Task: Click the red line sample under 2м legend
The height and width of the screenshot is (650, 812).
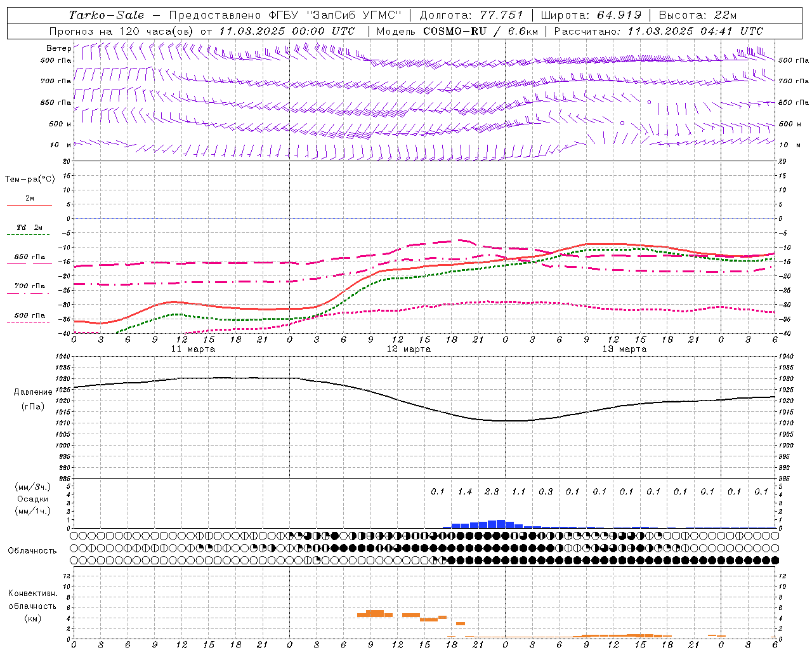Action: (29, 206)
